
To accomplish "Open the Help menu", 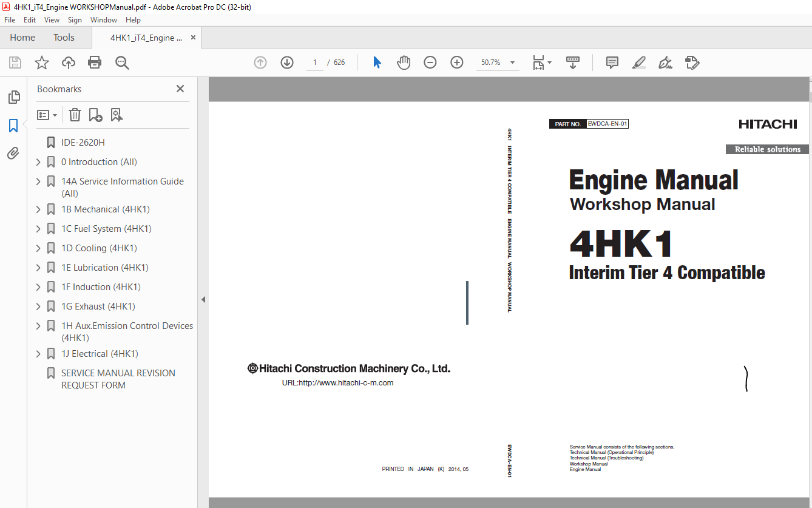I will click(x=133, y=20).
